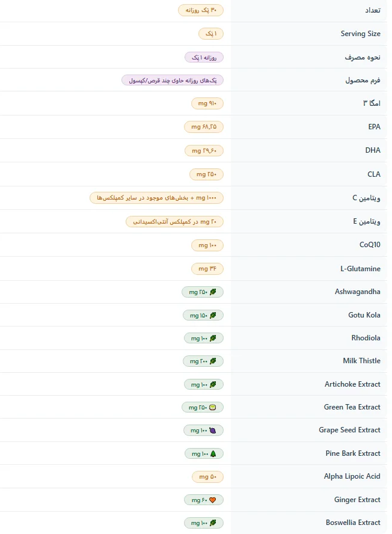Click the Serving Size label
The height and width of the screenshot is (534, 392).
point(360,34)
